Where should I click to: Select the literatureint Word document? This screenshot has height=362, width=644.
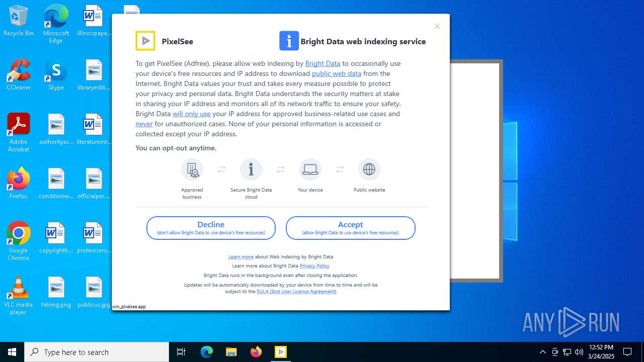tap(94, 129)
